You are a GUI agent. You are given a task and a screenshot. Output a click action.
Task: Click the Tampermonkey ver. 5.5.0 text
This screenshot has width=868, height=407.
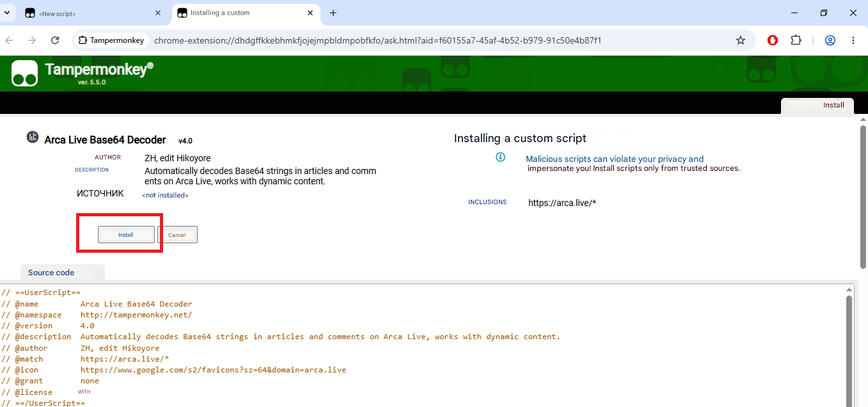pos(91,83)
